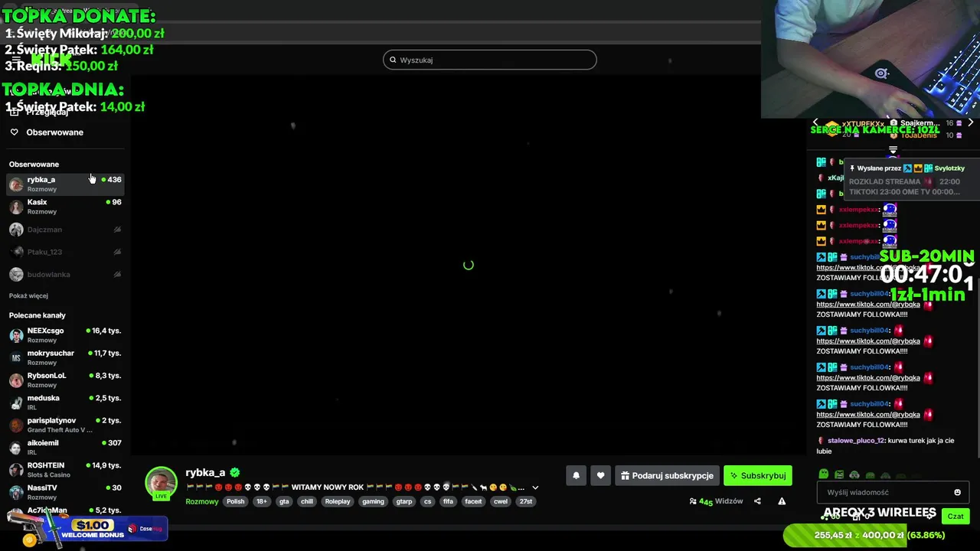Click the Roleplay tag
Image resolution: width=980 pixels, height=551 pixels.
click(x=338, y=501)
